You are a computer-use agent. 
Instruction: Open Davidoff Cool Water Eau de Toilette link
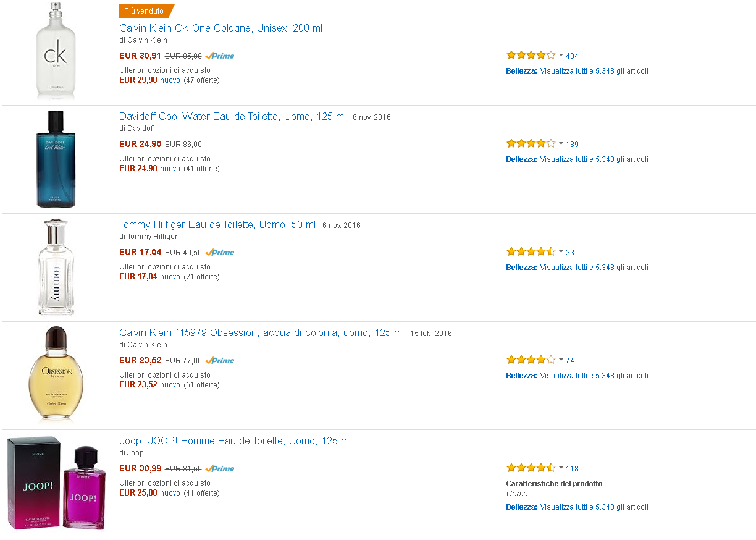pos(232,117)
